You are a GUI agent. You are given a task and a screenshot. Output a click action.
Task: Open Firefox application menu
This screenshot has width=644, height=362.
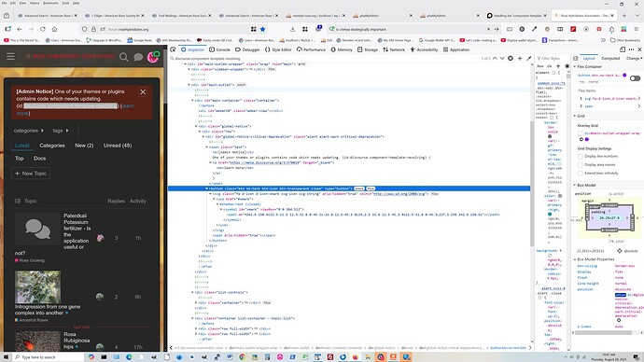click(636, 29)
